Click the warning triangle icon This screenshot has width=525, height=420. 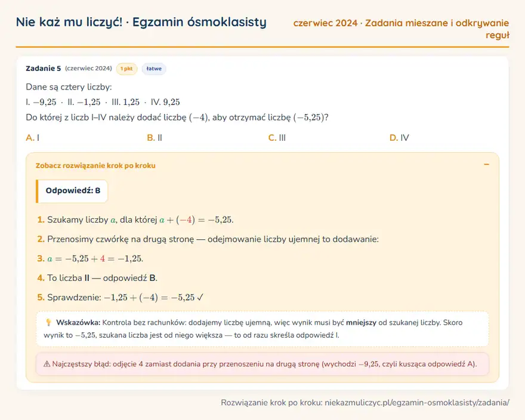tap(47, 364)
